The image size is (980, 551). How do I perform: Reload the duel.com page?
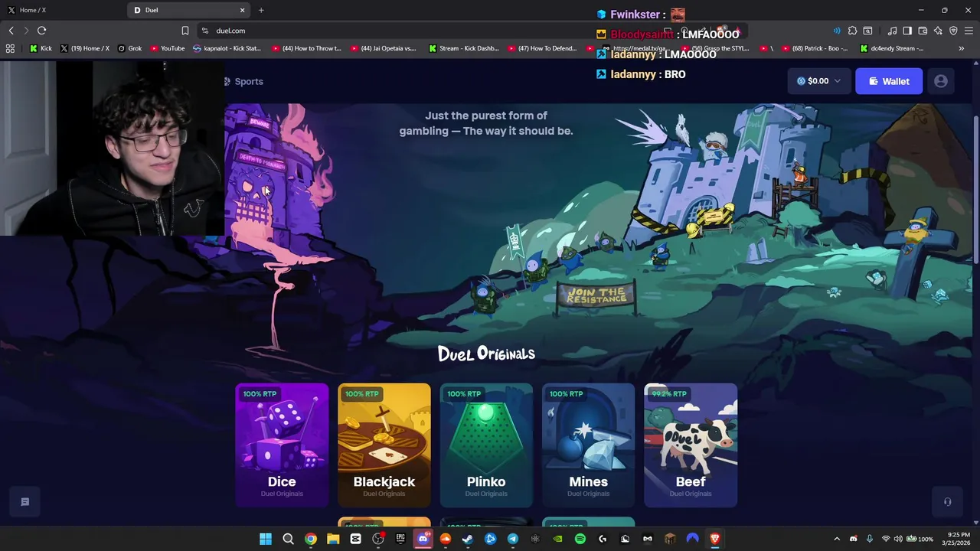[41, 31]
